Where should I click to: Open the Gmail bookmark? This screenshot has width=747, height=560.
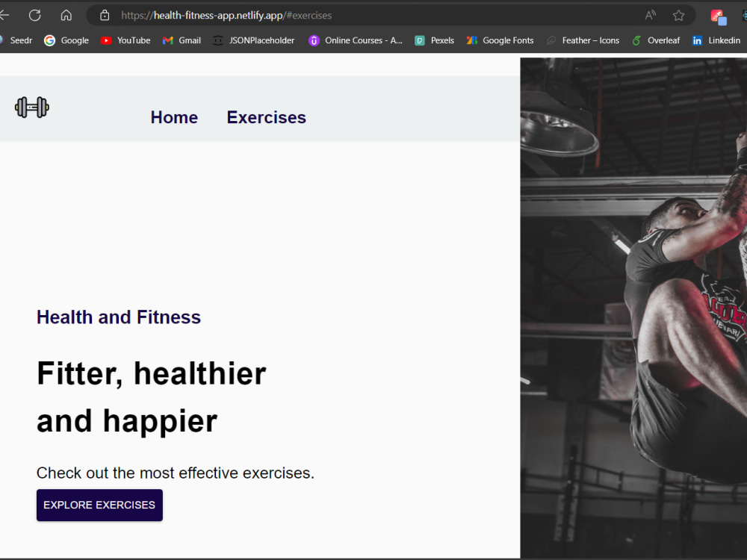182,40
